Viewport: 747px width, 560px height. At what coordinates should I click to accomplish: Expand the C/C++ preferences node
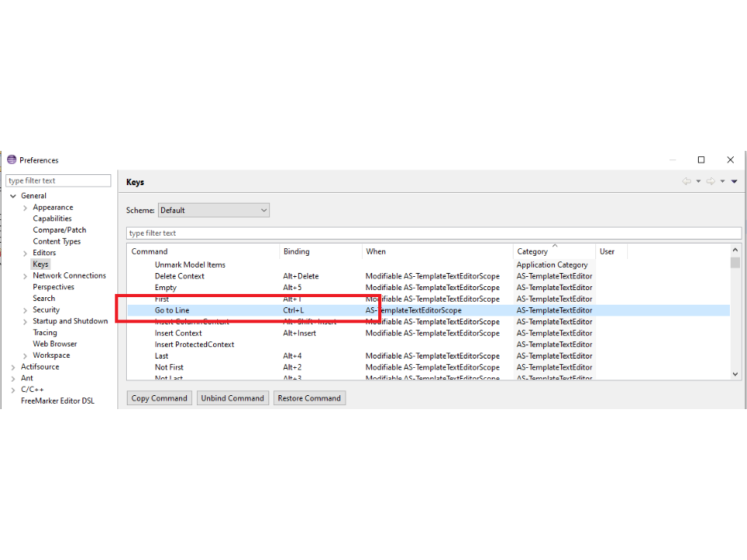[x=13, y=390]
